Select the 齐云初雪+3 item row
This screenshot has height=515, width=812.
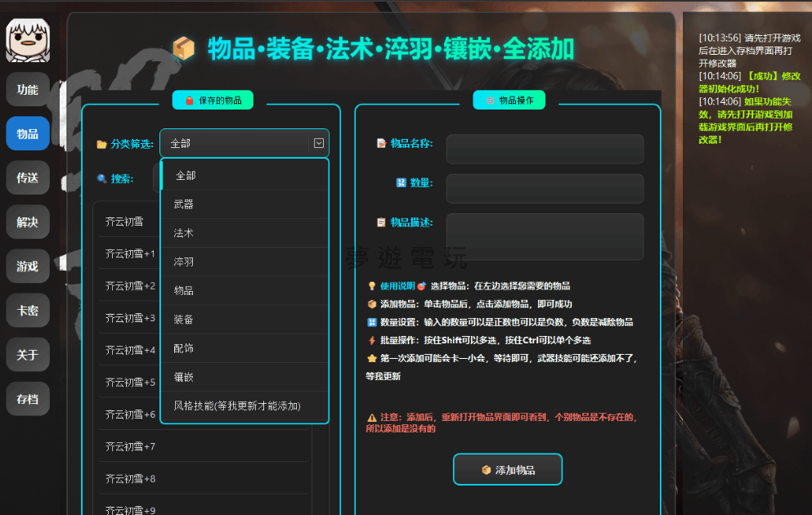128,318
